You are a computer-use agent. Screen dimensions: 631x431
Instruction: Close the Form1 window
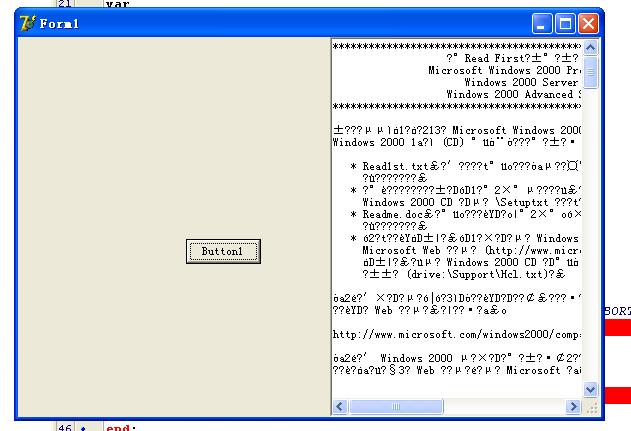click(x=588, y=23)
